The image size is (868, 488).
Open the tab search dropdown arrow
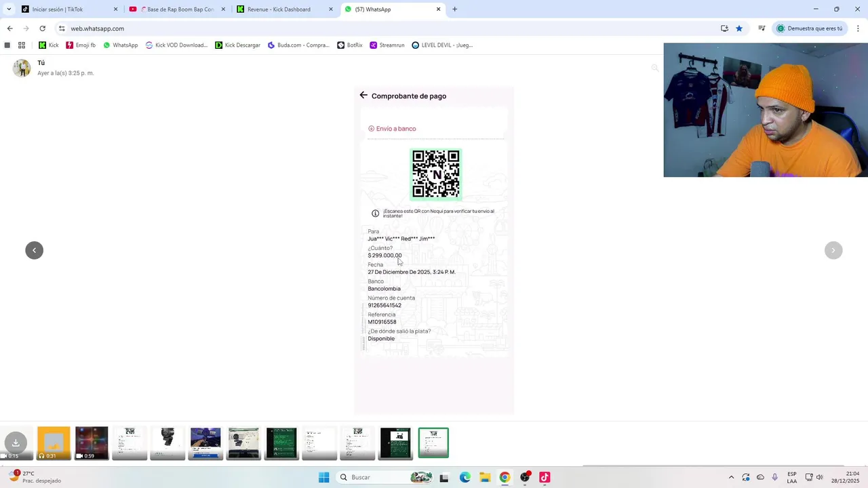9,9
